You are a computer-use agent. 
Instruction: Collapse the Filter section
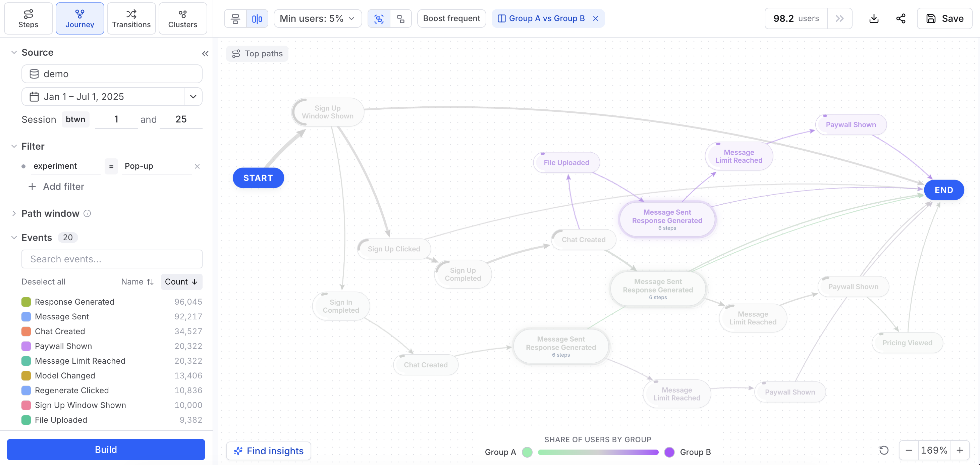pos(14,147)
